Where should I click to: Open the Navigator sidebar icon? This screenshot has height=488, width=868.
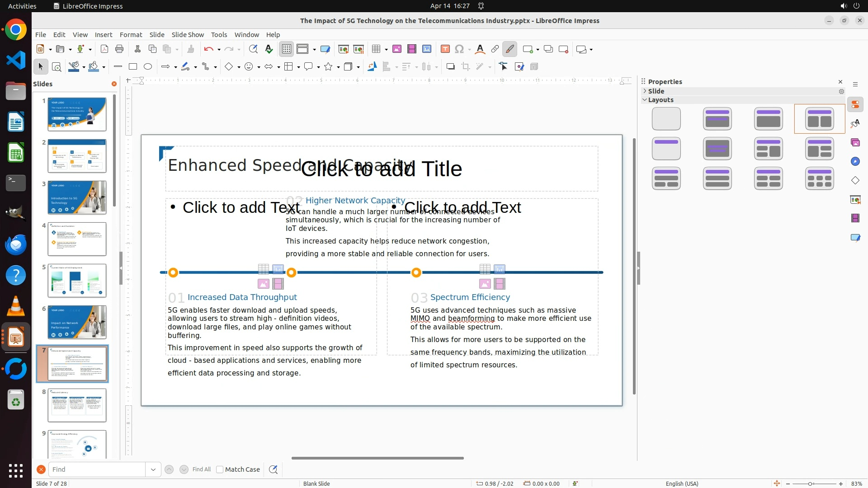click(x=855, y=162)
